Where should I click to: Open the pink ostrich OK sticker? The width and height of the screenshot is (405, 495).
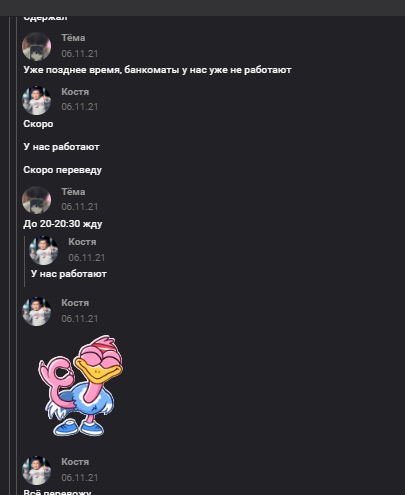80,386
